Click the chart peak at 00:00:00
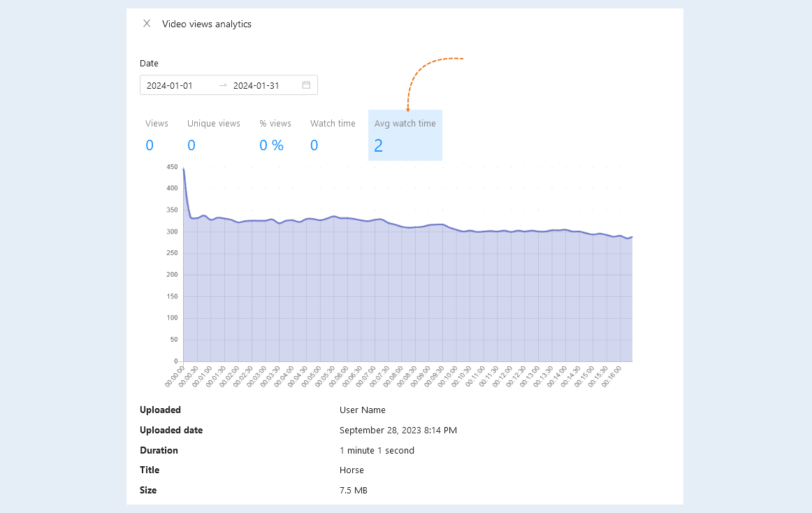The width and height of the screenshot is (812, 513). pyautogui.click(x=184, y=169)
